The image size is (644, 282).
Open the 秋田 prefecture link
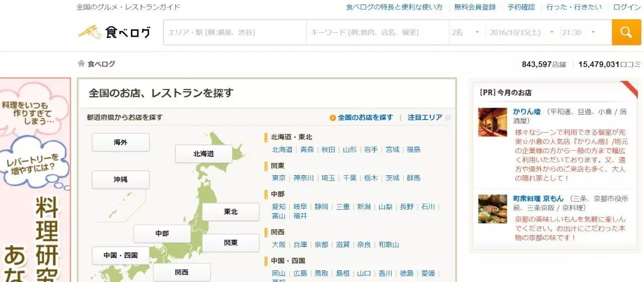pyautogui.click(x=329, y=150)
